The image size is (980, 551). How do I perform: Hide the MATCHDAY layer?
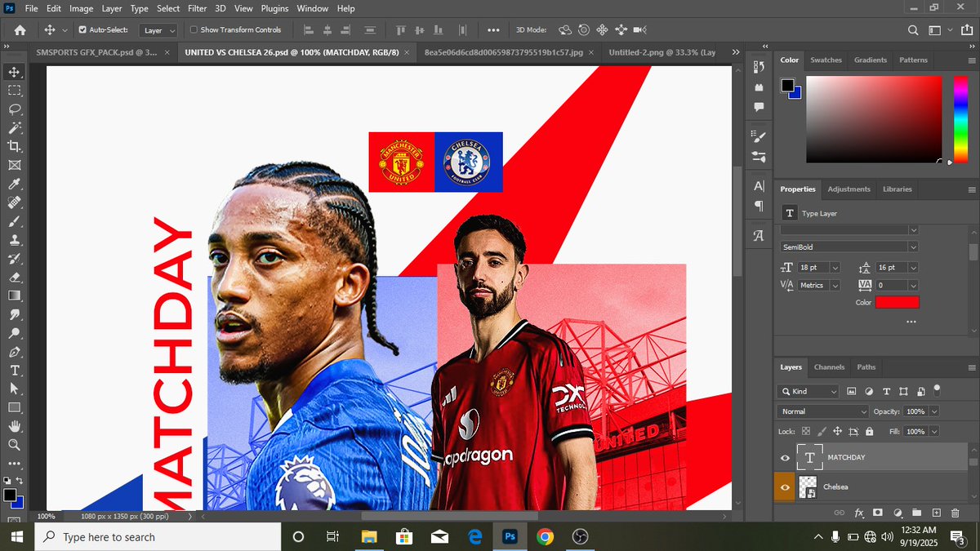[x=785, y=458]
